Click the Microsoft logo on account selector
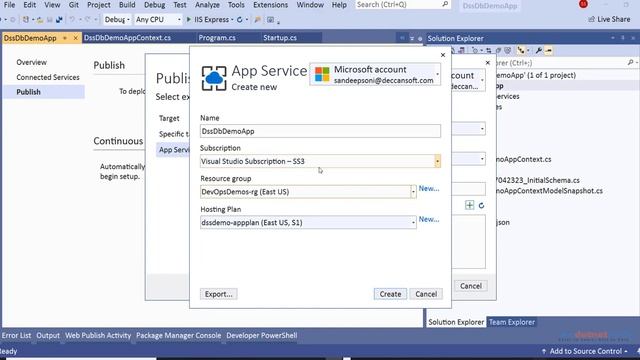The height and width of the screenshot is (360, 640). pos(322,75)
